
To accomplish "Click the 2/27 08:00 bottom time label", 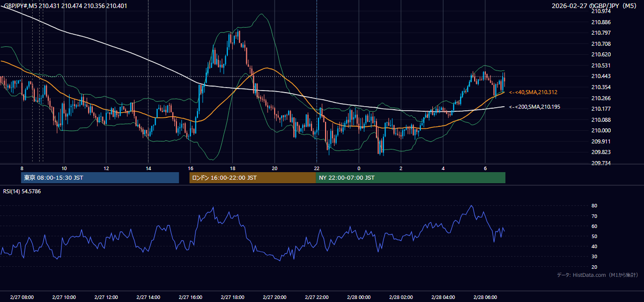I will 22,297.
